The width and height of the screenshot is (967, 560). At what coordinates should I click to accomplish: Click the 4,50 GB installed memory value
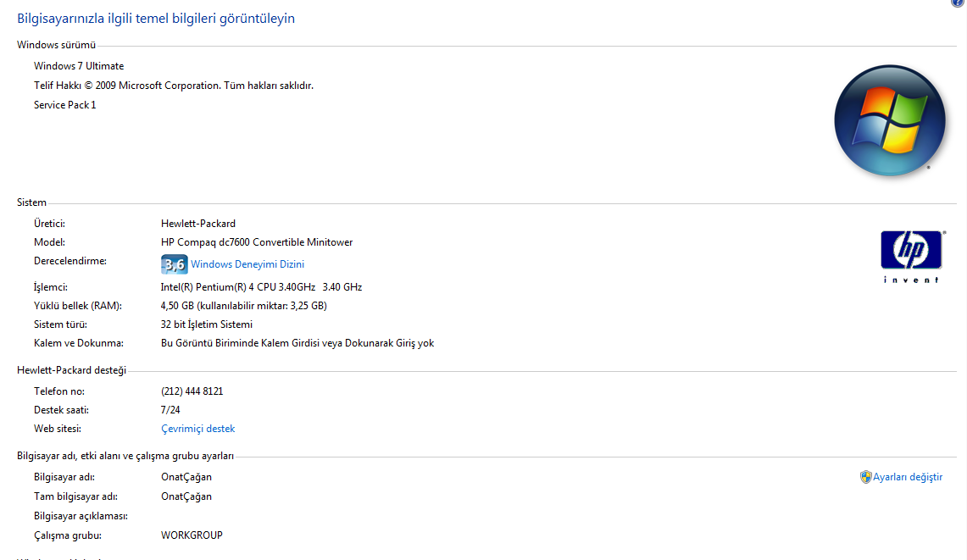coord(243,306)
